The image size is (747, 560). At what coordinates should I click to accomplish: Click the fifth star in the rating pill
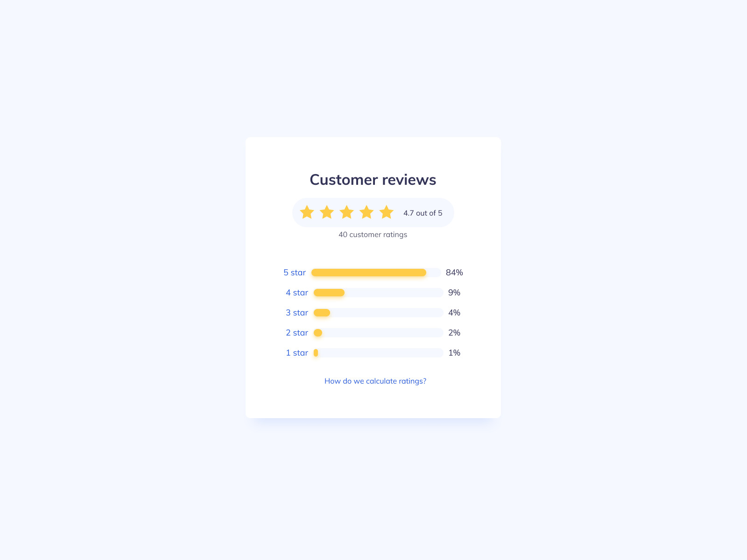pos(387,212)
